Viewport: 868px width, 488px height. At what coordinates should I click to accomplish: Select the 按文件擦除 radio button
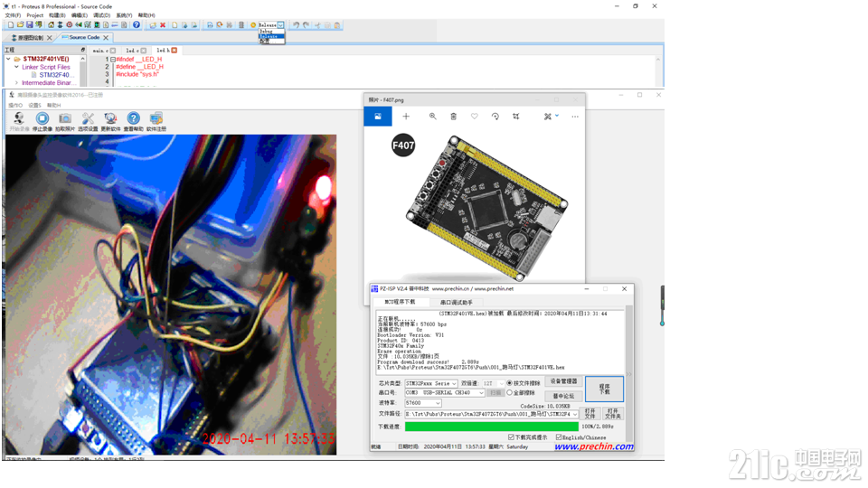coord(509,383)
